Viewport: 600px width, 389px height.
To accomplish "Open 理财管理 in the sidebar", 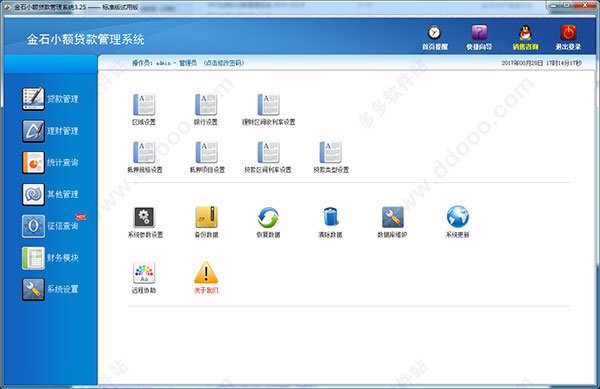I will pos(50,131).
